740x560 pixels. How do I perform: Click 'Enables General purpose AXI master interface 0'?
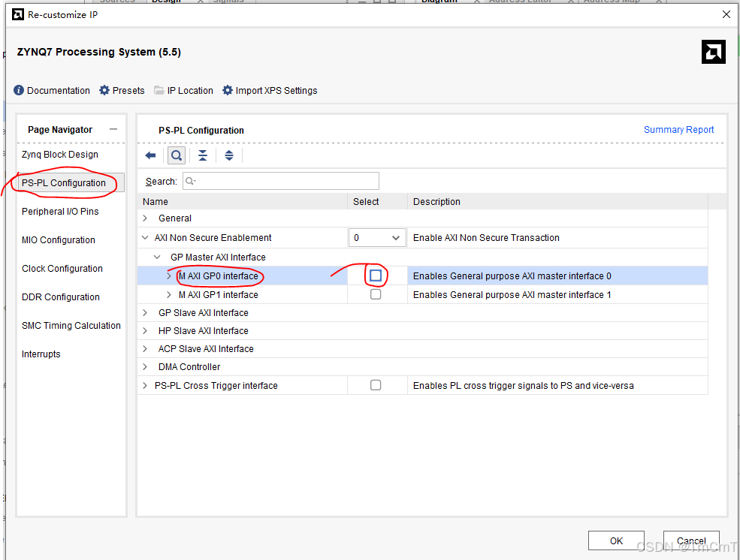(x=512, y=276)
